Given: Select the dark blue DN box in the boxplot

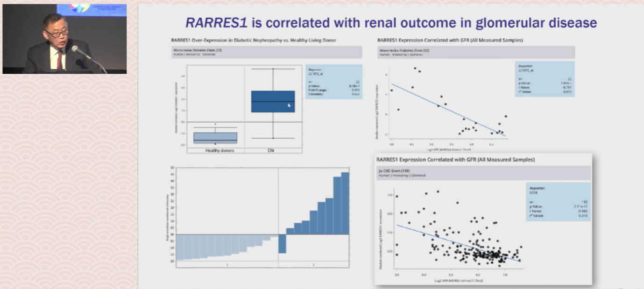Looking at the screenshot, I should click(273, 101).
